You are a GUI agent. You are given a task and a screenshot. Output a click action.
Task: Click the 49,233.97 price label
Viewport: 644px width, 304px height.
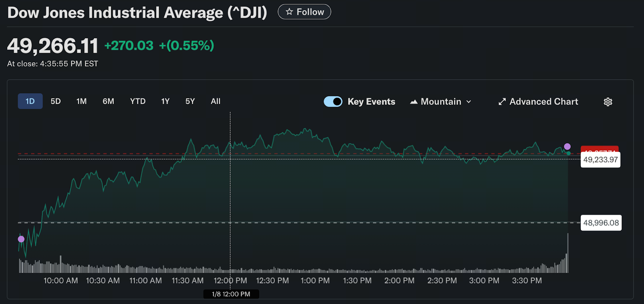601,160
